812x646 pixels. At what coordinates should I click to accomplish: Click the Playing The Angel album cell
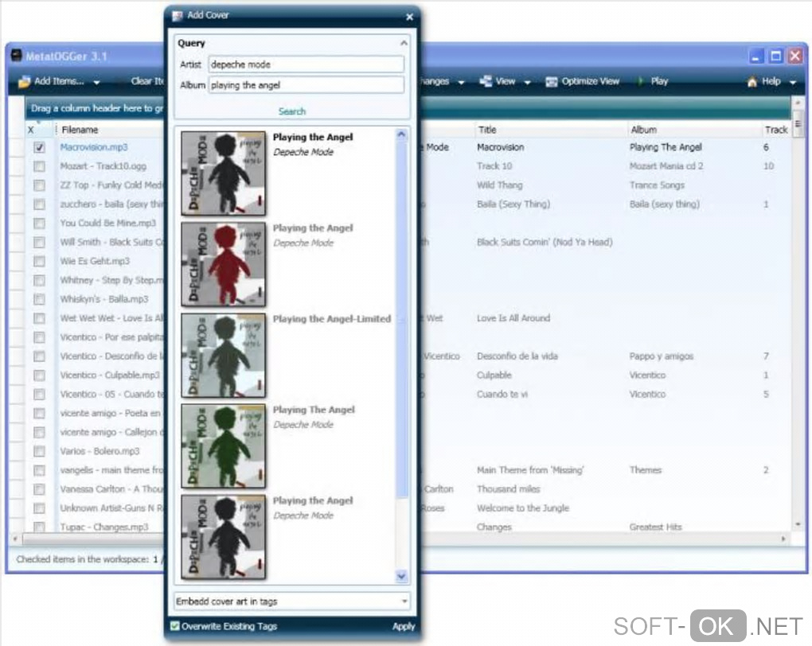(x=666, y=147)
